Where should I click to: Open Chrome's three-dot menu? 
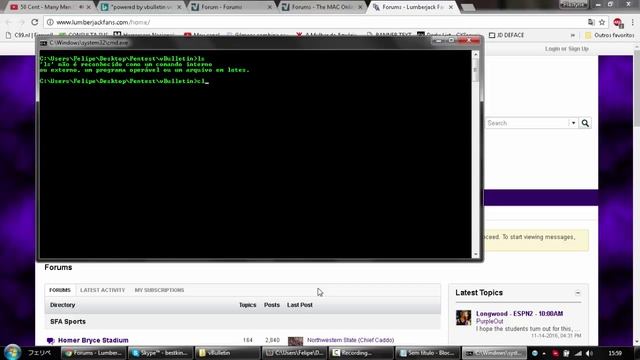633,22
